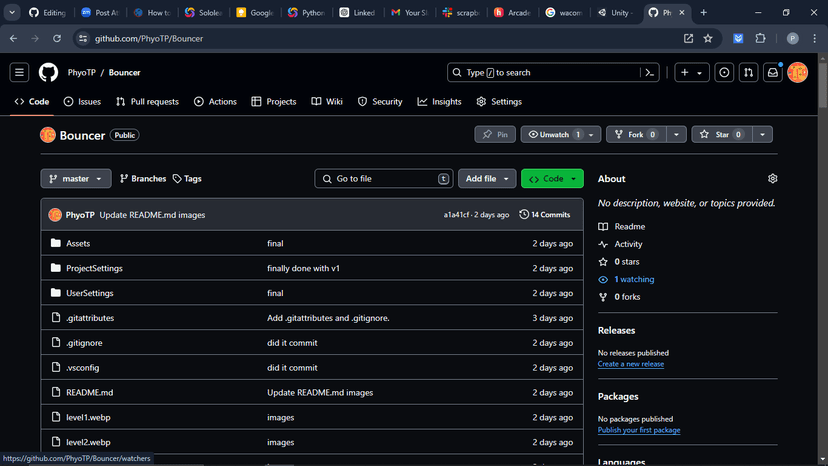828x466 pixels.
Task: Click the pull requests icon in top header
Action: [x=748, y=72]
